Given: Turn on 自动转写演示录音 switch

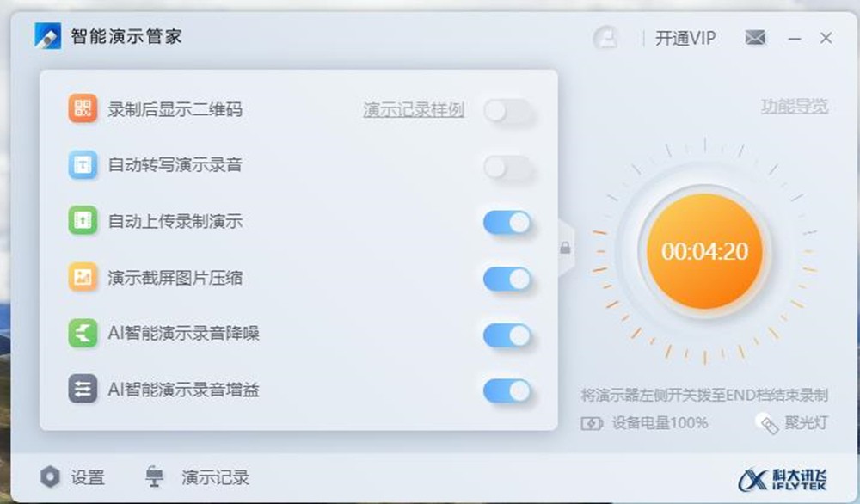Looking at the screenshot, I should point(507,168).
